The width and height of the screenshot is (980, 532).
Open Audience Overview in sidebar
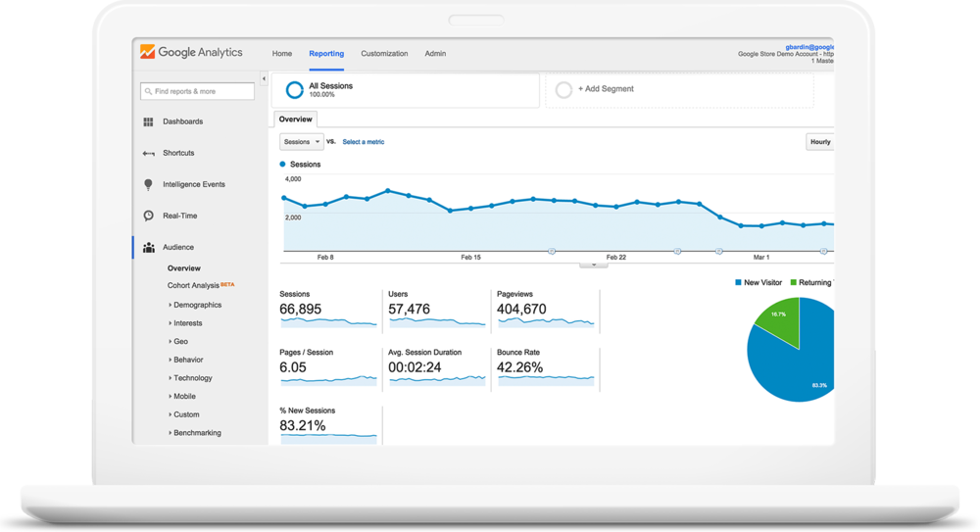(184, 268)
